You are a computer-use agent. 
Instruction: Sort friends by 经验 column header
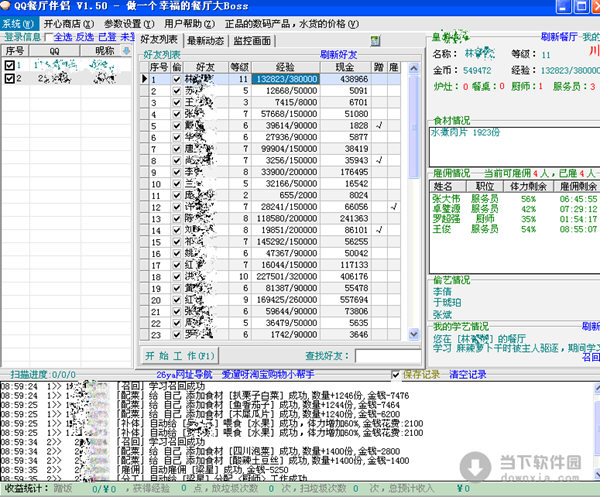click(x=285, y=67)
